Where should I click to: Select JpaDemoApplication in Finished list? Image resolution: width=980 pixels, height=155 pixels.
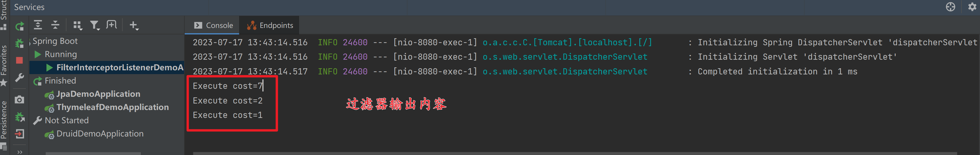[98, 94]
